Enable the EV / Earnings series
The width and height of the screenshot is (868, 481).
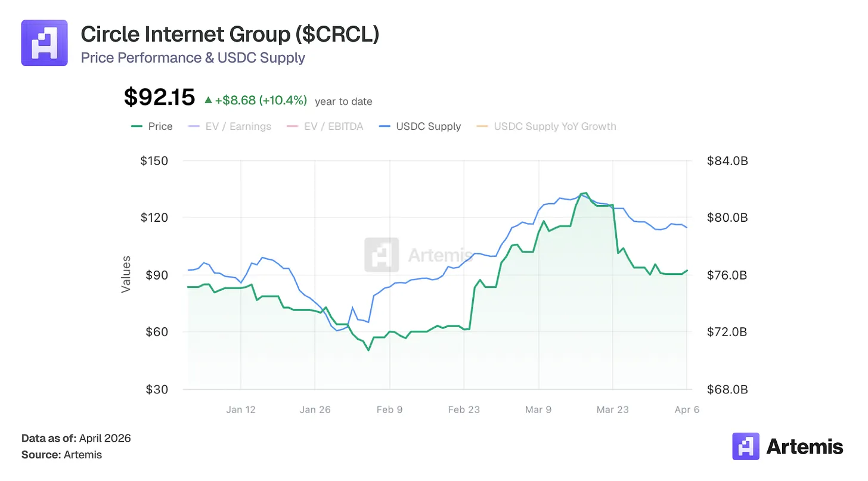[x=237, y=126]
